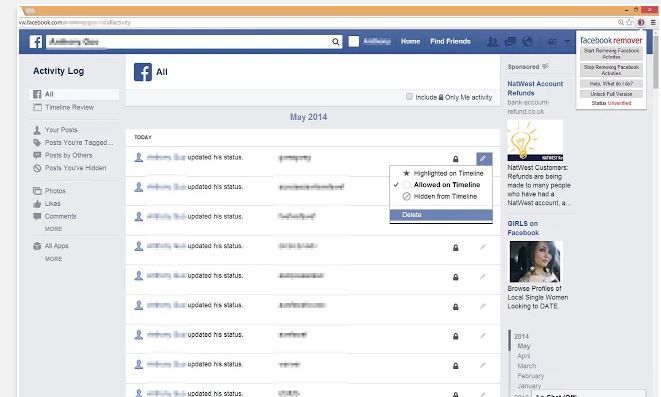Click the highlighted blue pencil edit button
The width and height of the screenshot is (661, 397).
pos(484,158)
